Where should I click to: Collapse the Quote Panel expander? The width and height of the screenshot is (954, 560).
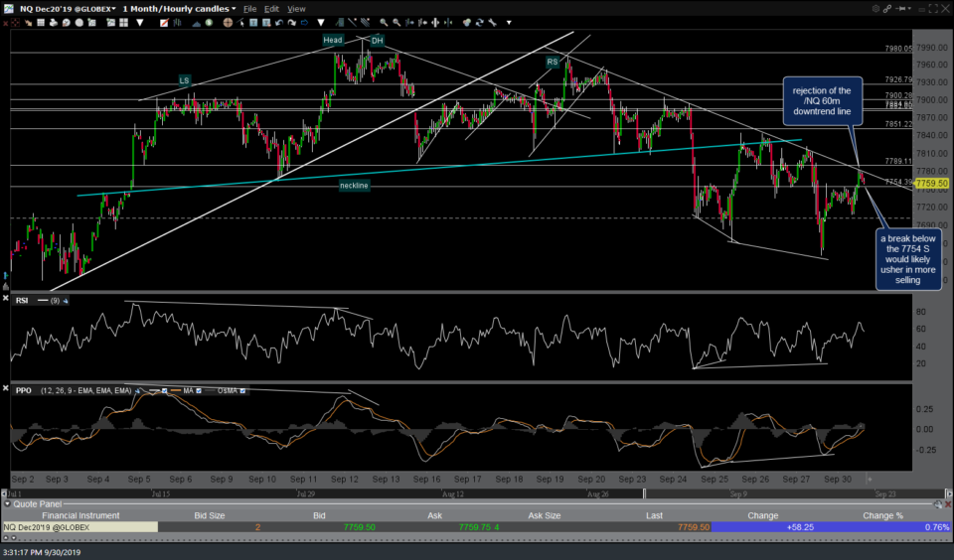(7, 504)
